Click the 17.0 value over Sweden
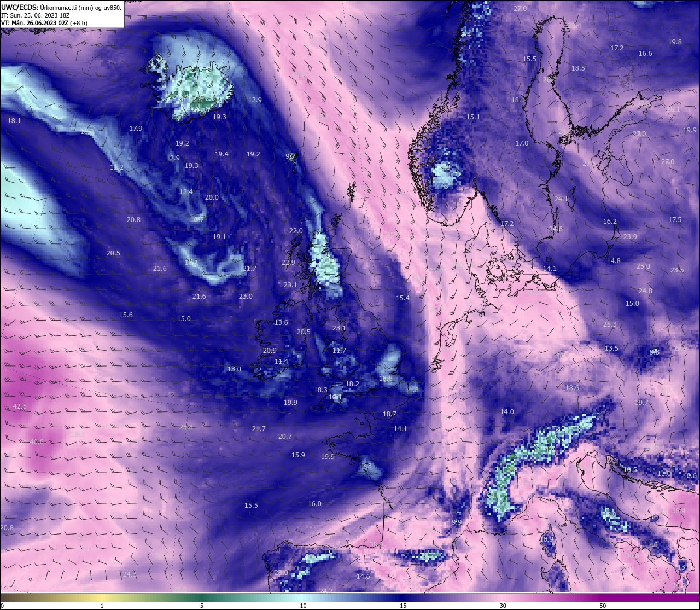Image resolution: width=700 pixels, height=610 pixels. pos(522,143)
